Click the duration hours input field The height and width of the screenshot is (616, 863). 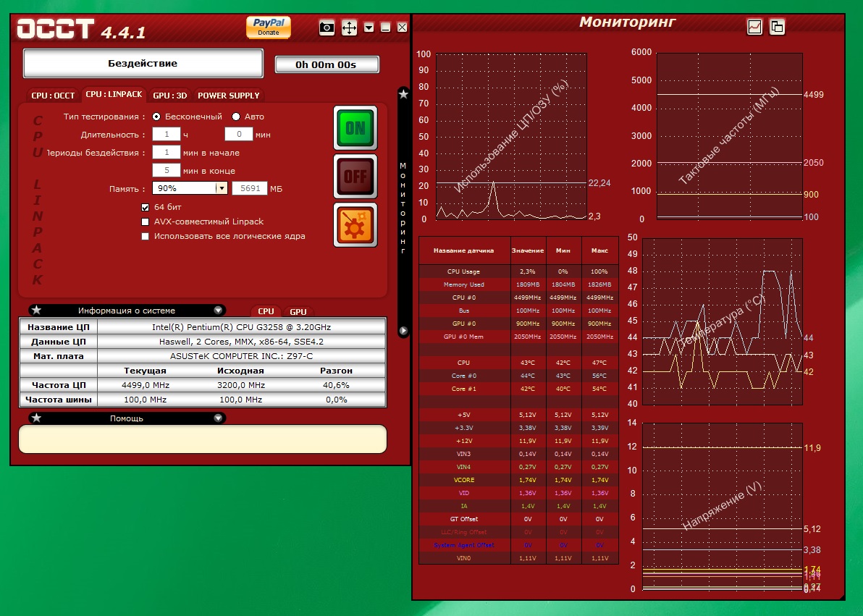(167, 135)
